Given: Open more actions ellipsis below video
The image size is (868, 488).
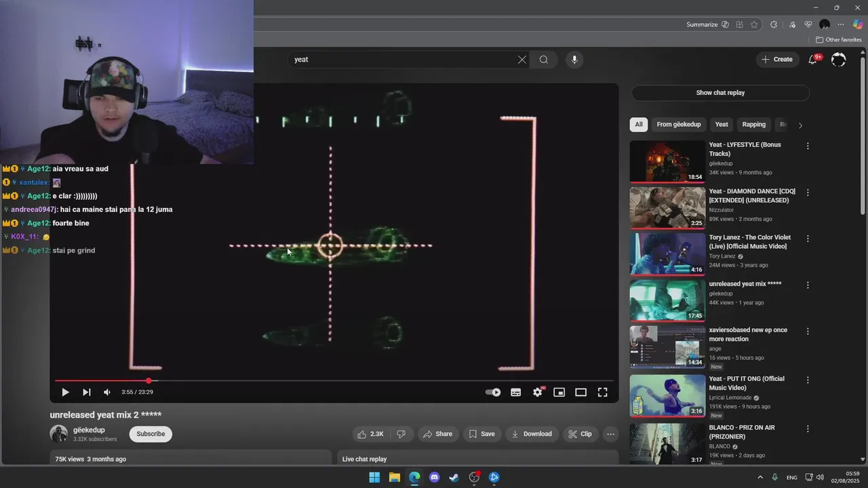Looking at the screenshot, I should [x=611, y=434].
